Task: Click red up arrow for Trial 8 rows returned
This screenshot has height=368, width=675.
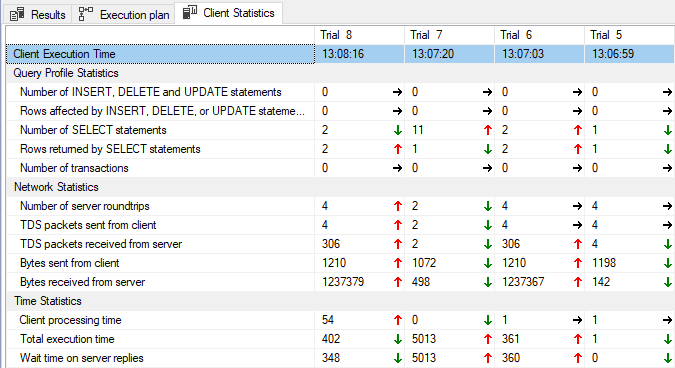Action: coord(398,149)
